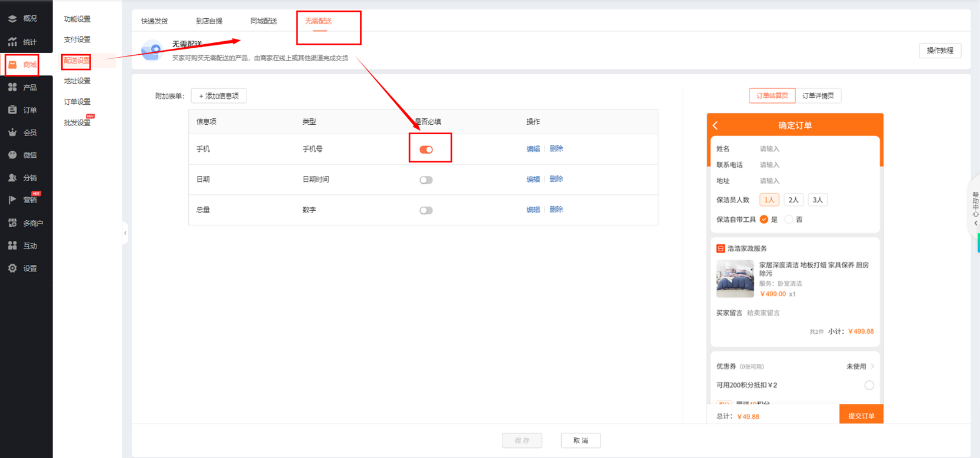Viewport: 980px width, 458px height.
Task: Open 批发设置 in the submenu
Action: pyautogui.click(x=77, y=123)
